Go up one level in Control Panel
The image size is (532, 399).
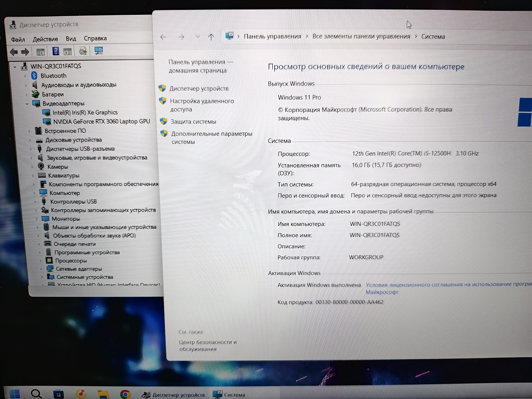211,37
